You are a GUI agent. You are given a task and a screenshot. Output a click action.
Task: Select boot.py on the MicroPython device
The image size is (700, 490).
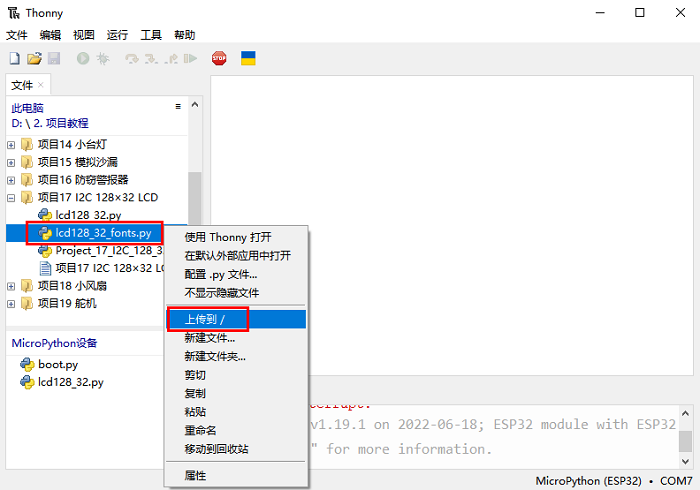(58, 364)
